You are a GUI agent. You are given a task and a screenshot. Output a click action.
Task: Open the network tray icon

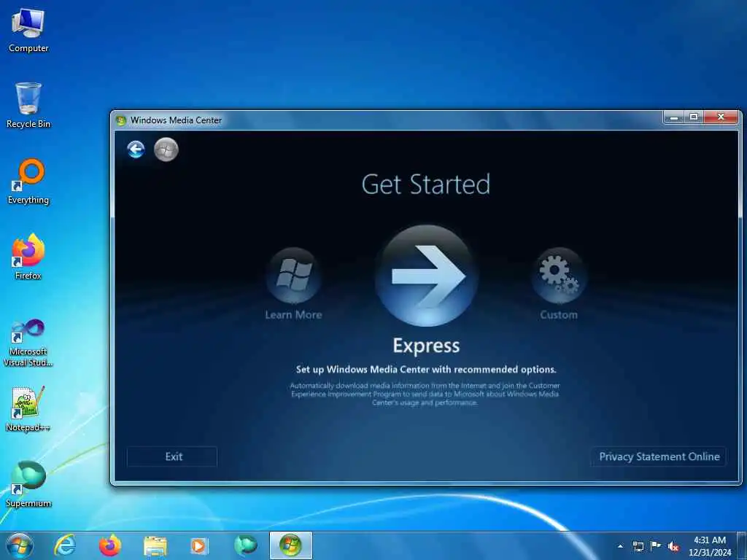(x=638, y=546)
